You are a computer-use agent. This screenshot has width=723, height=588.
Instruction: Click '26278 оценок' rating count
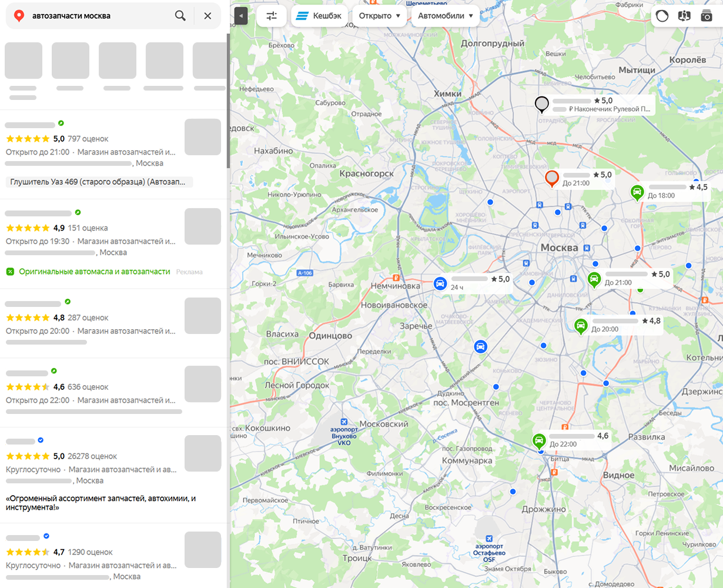(92, 456)
